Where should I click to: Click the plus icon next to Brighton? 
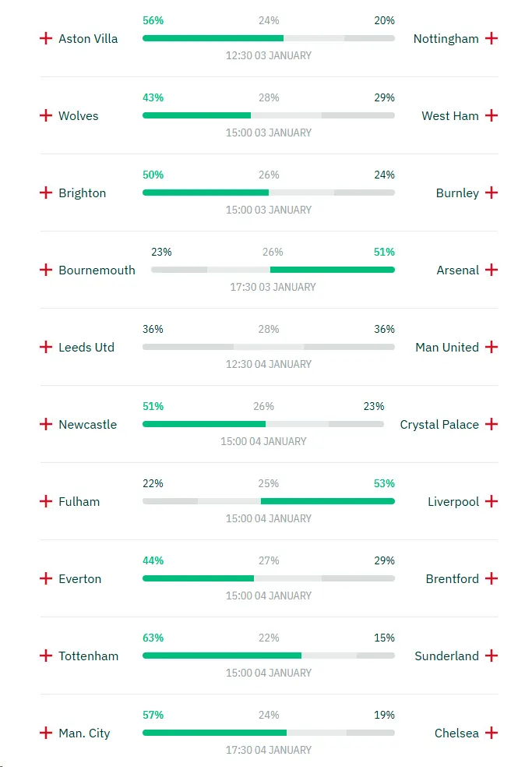click(46, 192)
